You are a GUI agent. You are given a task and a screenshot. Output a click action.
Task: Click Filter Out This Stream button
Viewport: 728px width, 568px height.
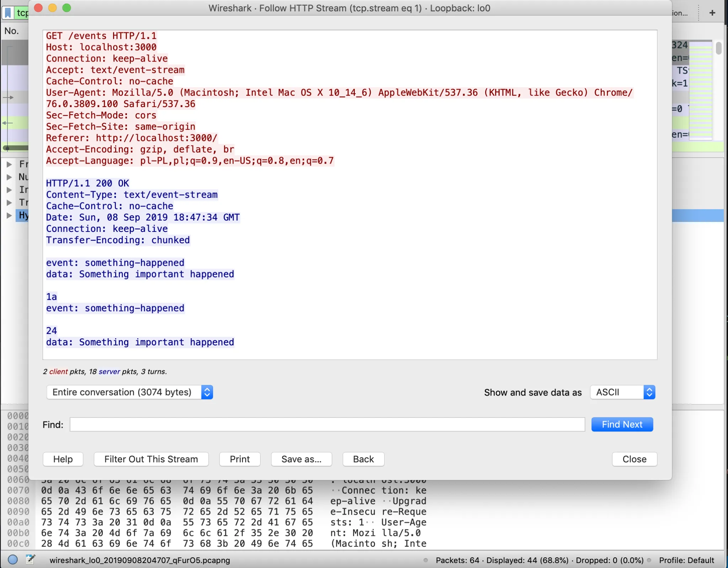click(151, 459)
